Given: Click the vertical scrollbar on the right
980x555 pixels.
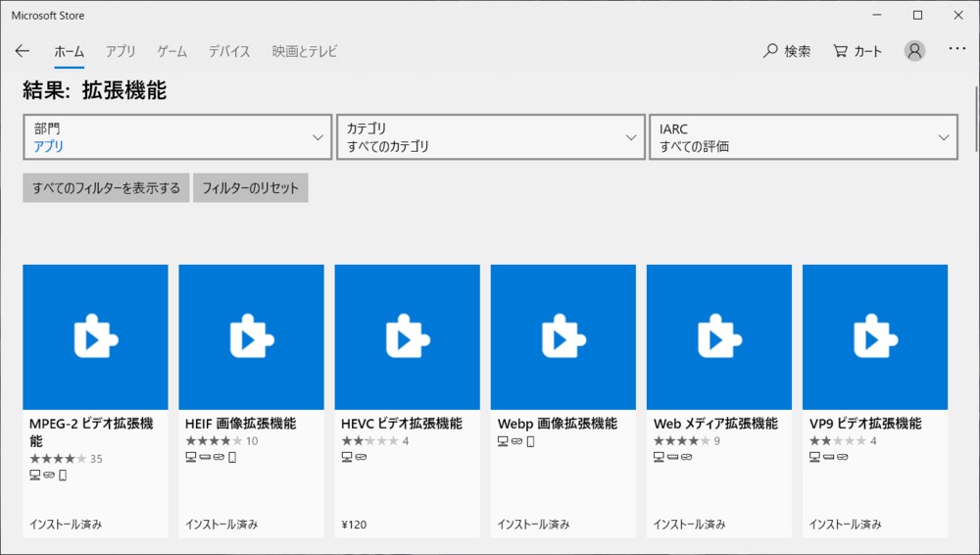Looking at the screenshot, I should (x=976, y=119).
